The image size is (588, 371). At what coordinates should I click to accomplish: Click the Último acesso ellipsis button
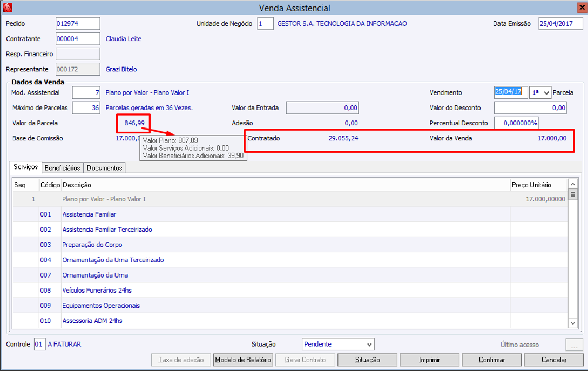coord(574,345)
